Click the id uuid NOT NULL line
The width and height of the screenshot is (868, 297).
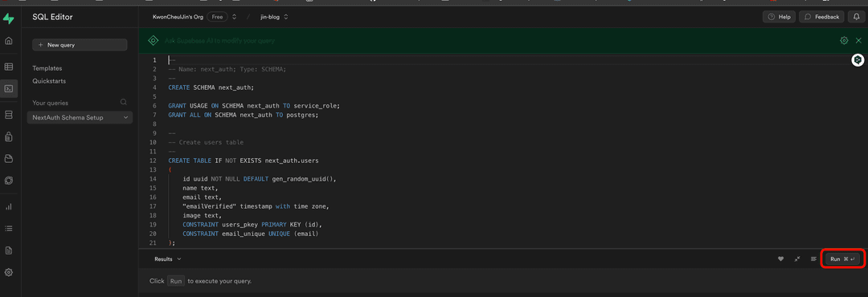(x=260, y=179)
